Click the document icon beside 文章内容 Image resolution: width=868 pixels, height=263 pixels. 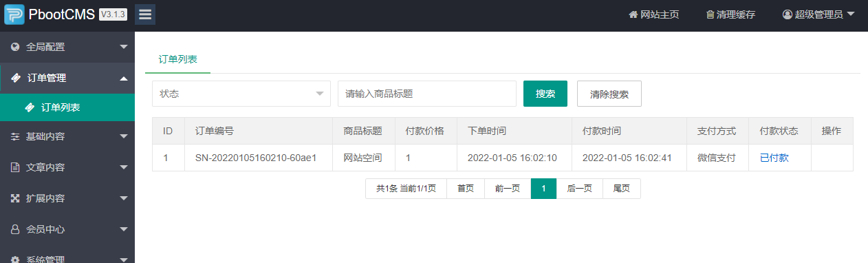tap(15, 167)
